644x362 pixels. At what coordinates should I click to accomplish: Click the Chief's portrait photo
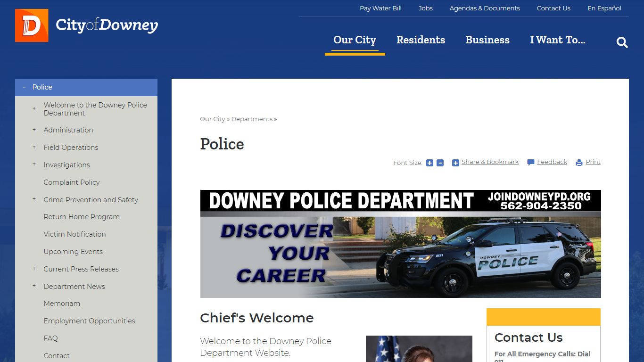click(419, 349)
